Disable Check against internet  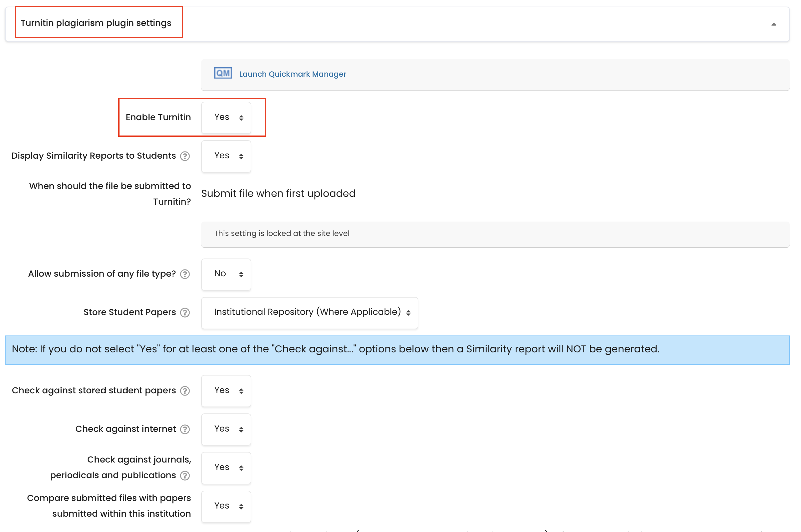[226, 429]
